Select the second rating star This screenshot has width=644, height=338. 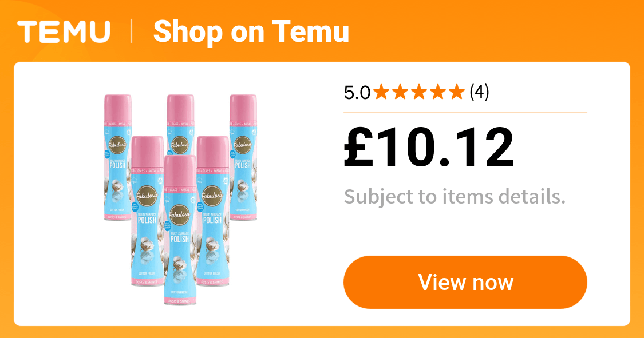coord(401,92)
